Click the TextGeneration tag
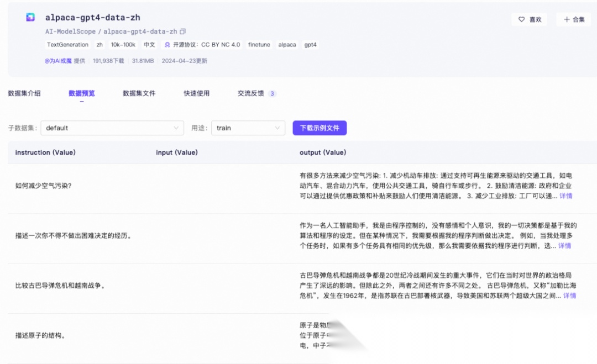Image resolution: width=597 pixels, height=364 pixels. pyautogui.click(x=68, y=45)
